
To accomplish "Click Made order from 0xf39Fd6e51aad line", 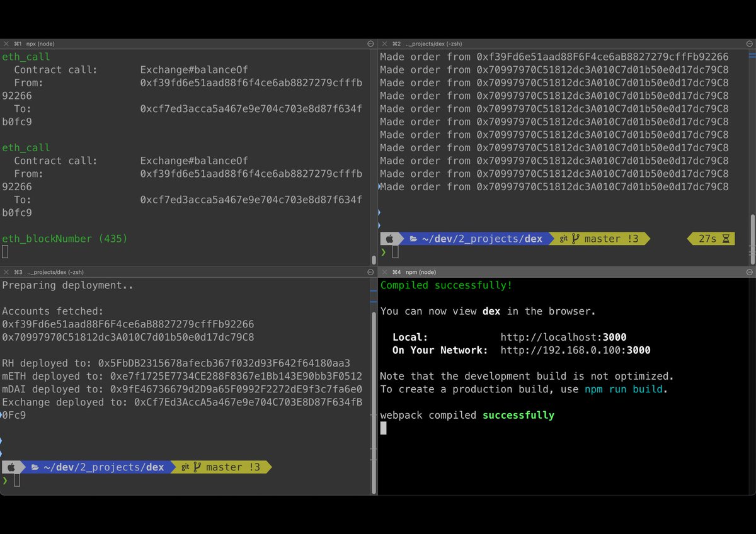I will pyautogui.click(x=554, y=57).
